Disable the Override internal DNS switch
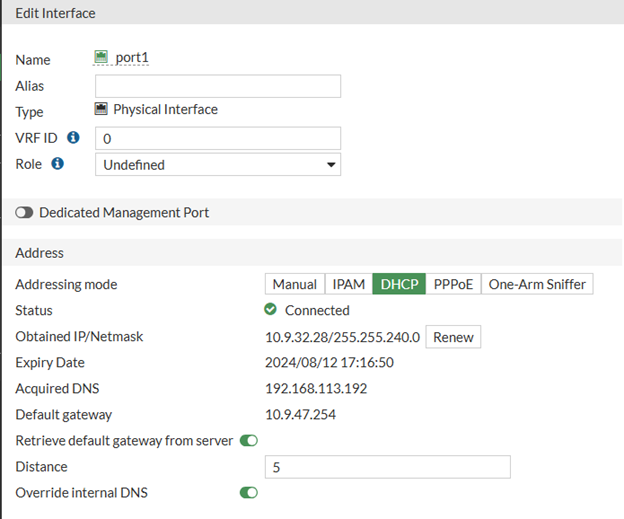The width and height of the screenshot is (624, 519). tap(249, 492)
